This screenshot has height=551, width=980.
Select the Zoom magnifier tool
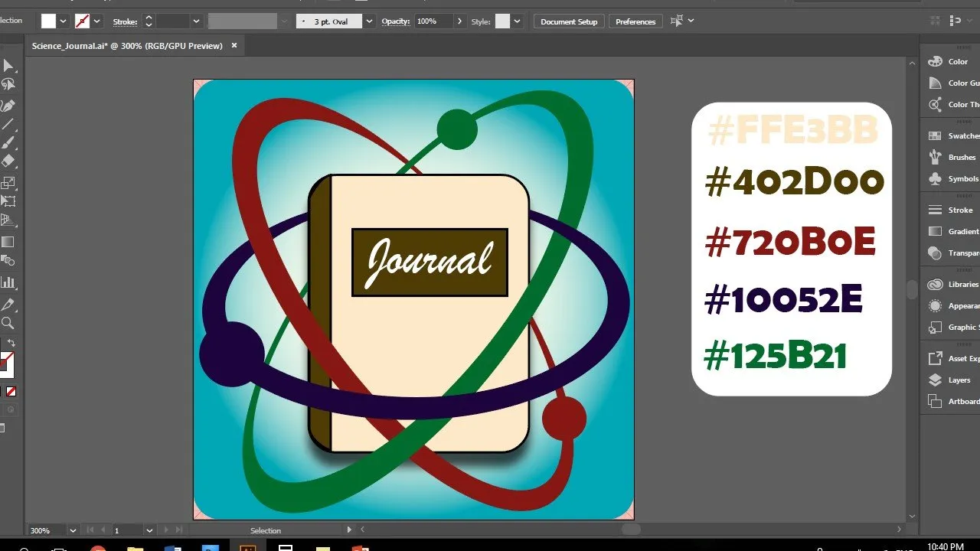[8, 323]
